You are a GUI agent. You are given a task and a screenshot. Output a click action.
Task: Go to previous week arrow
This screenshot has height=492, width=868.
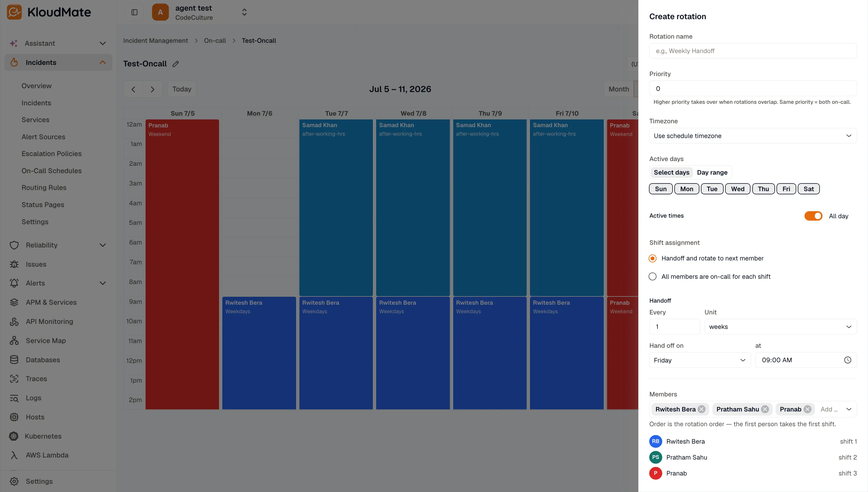click(133, 89)
